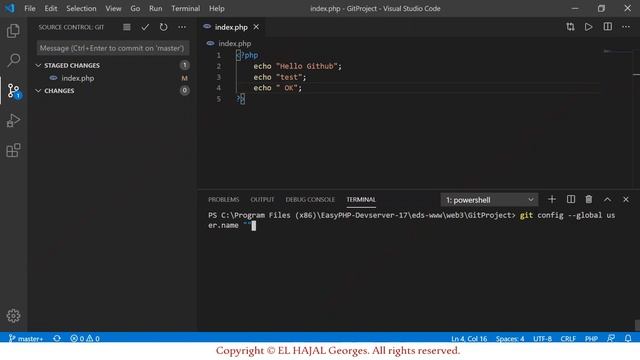Split the editor to the right

coord(607,27)
